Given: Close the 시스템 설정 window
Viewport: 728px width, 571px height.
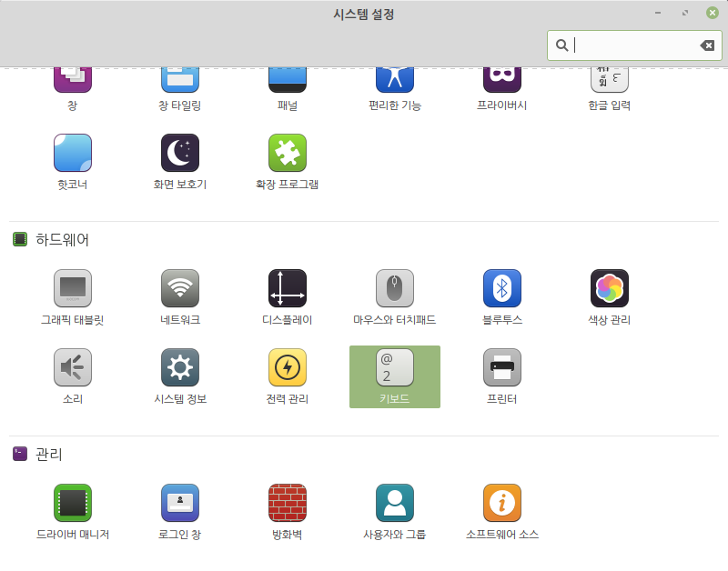Looking at the screenshot, I should 713,13.
